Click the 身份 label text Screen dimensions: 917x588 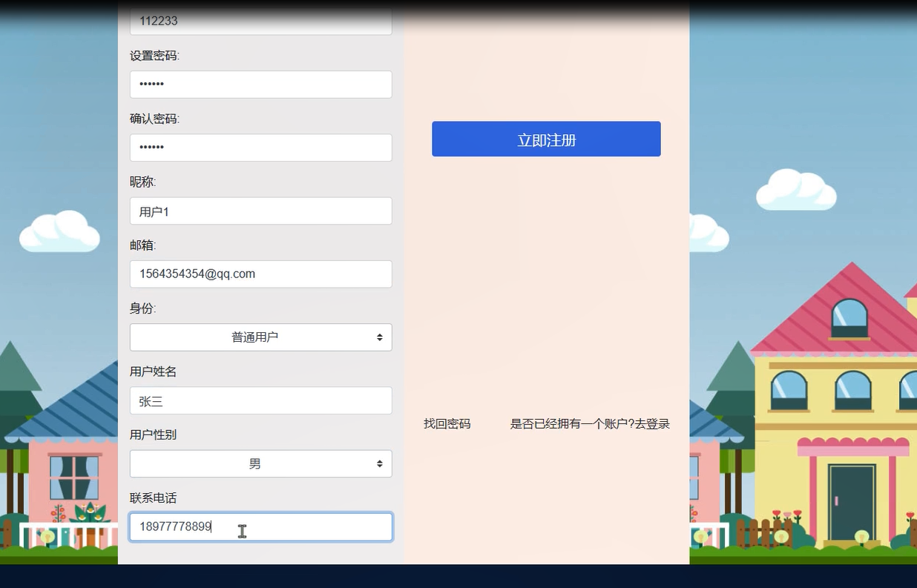coord(142,308)
